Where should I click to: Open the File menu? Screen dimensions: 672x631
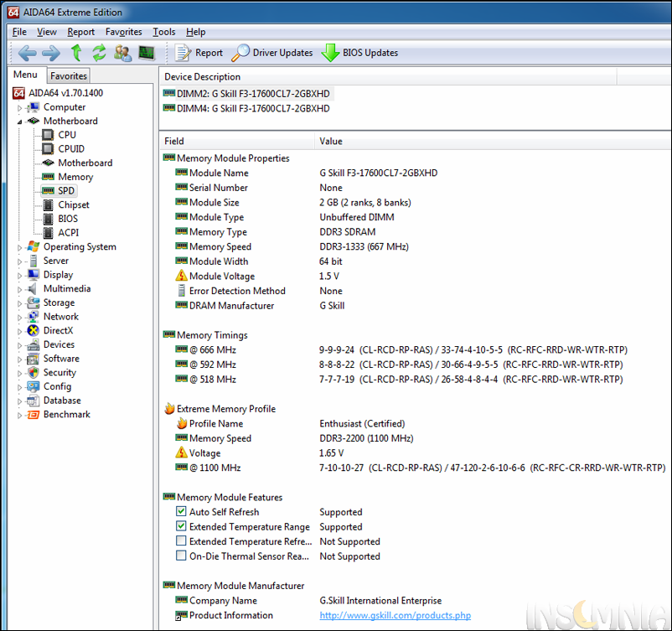pos(19,32)
